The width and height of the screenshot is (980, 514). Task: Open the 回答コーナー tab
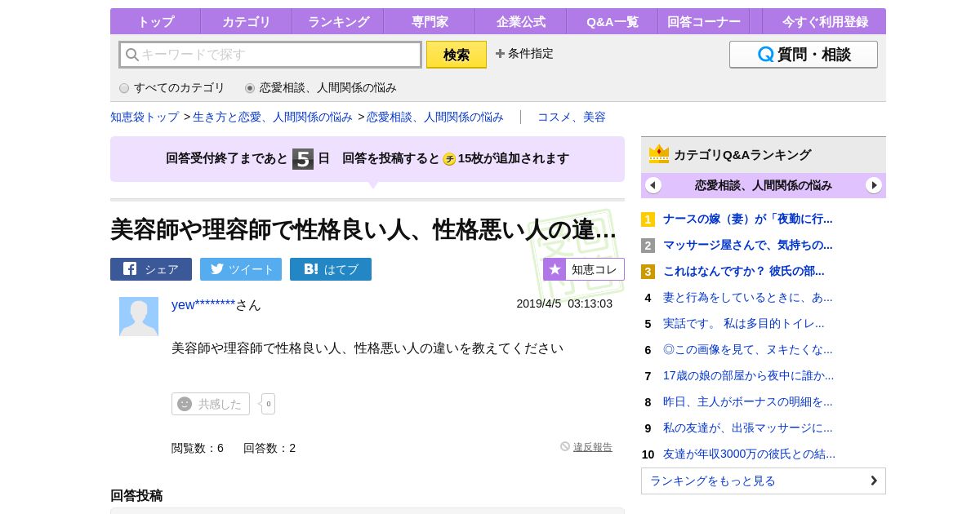(x=704, y=21)
